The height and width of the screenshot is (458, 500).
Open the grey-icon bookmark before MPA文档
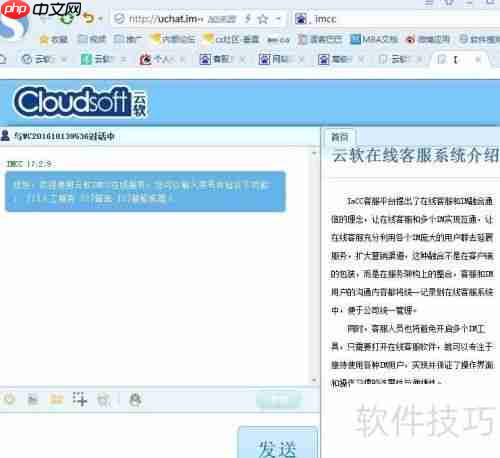(320, 39)
